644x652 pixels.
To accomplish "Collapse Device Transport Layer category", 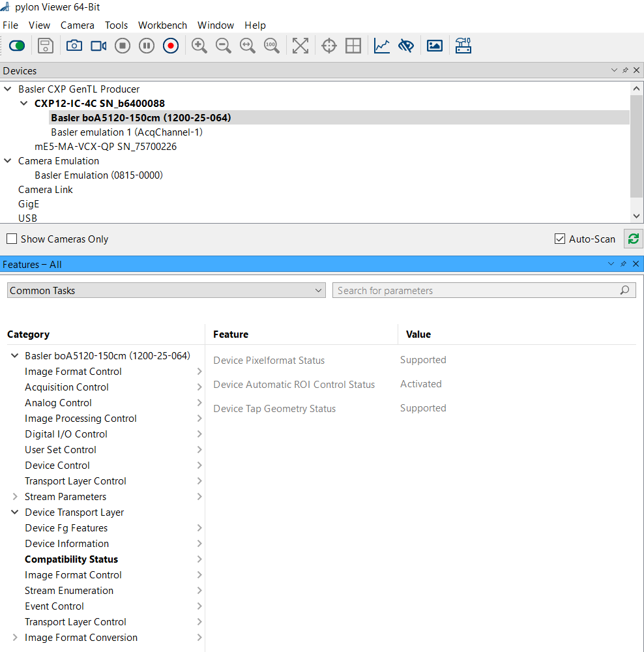I will (14, 512).
